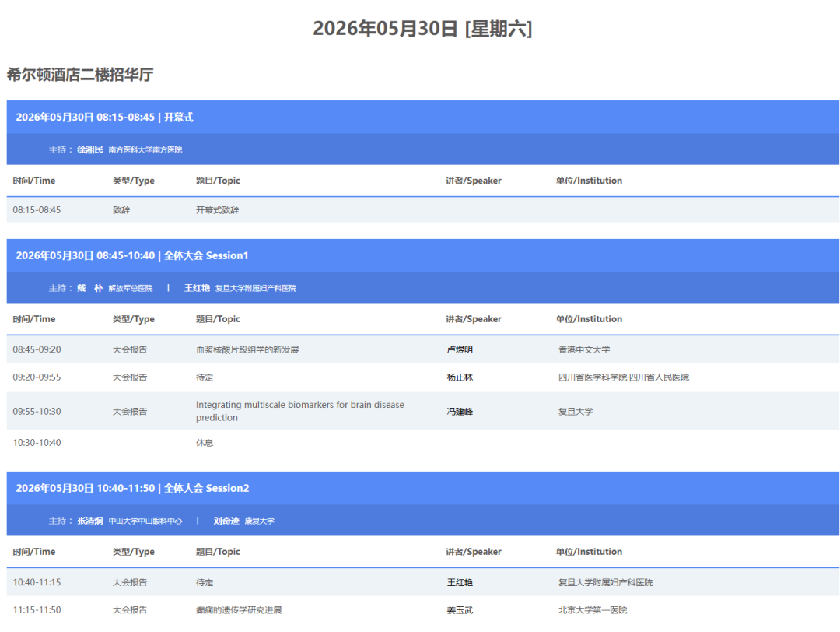Click 大会报告 type in 09:20-09:55 row

pos(130,377)
